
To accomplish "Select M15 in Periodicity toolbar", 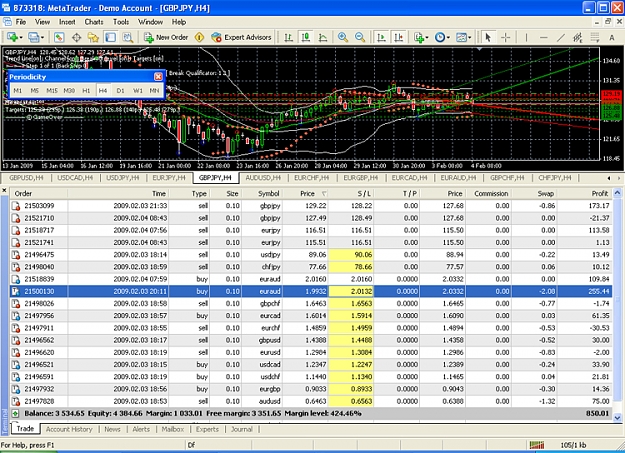I will pos(52,91).
